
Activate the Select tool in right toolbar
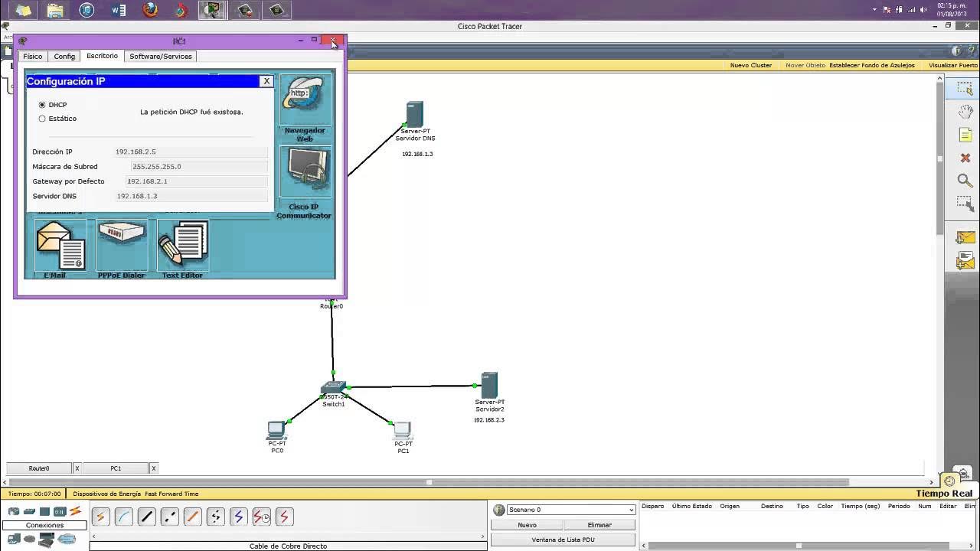coord(965,89)
